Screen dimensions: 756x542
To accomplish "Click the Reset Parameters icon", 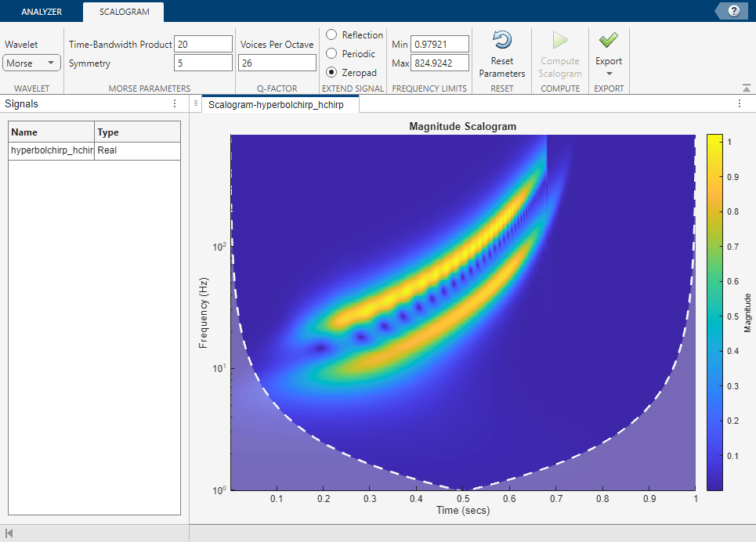I will point(502,40).
